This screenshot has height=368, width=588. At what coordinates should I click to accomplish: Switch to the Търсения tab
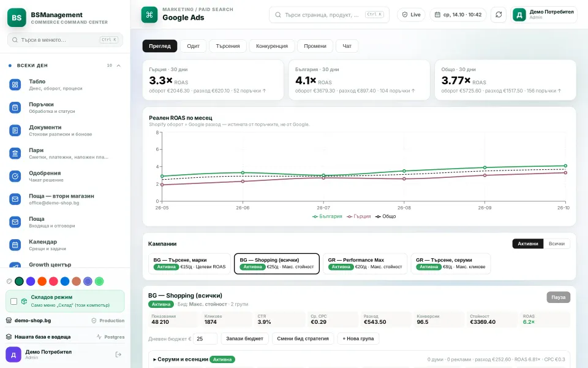coord(228,46)
